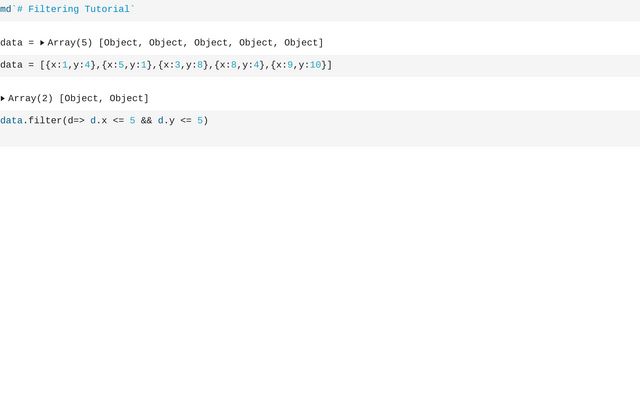640x400 pixels.
Task: Click the 'd.y <= 5' condition
Action: pos(180,121)
